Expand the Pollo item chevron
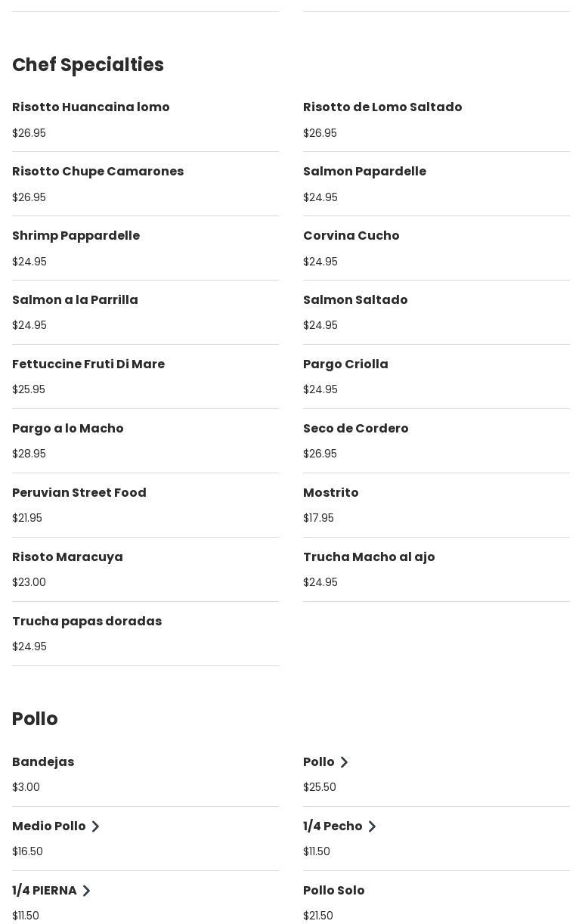 tap(344, 762)
